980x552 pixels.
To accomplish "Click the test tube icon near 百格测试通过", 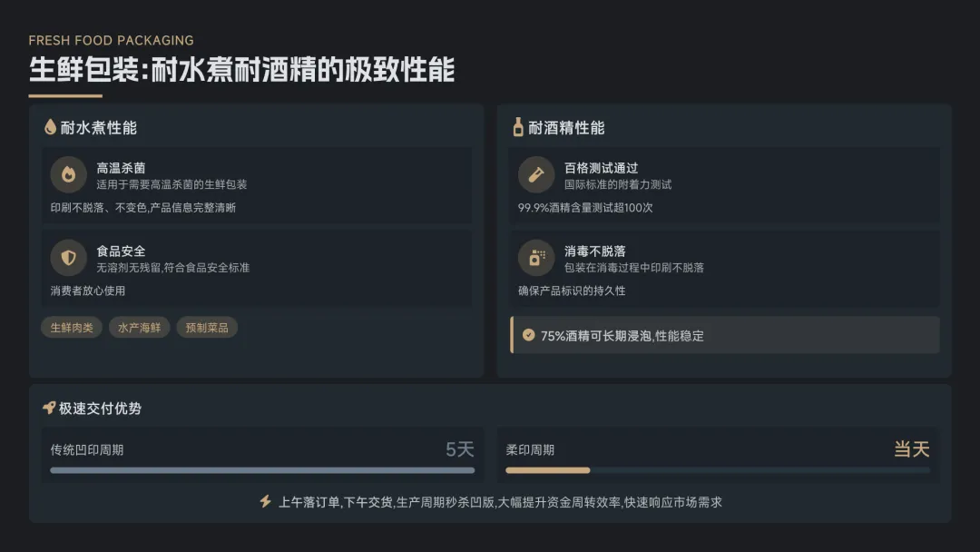I will [x=536, y=174].
